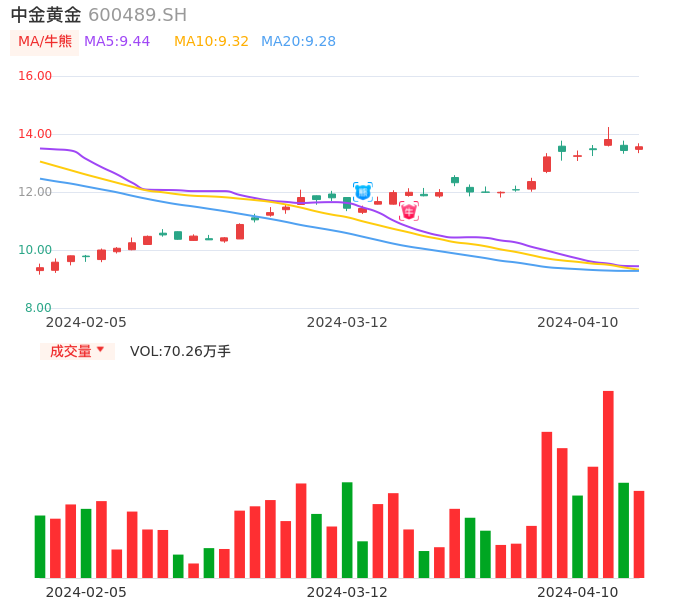Click the last volume bar on the right
This screenshot has width=686, height=606.
[x=639, y=534]
